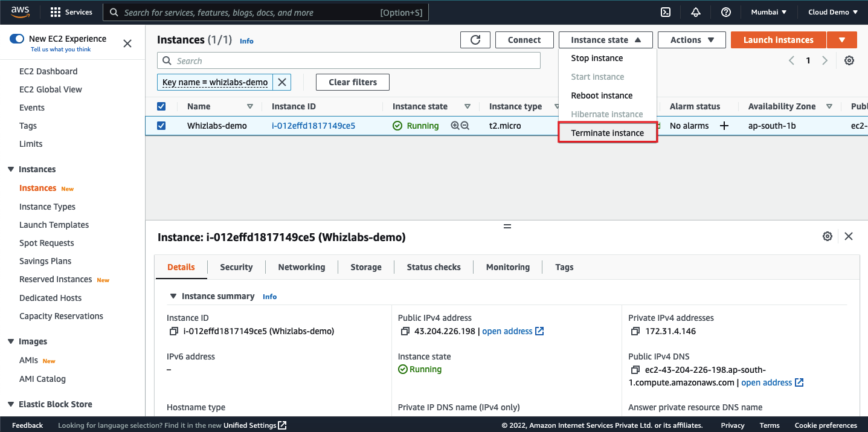The height and width of the screenshot is (432, 868).
Task: Open instance ID i-012effd1817149ce5 link
Action: pos(313,126)
